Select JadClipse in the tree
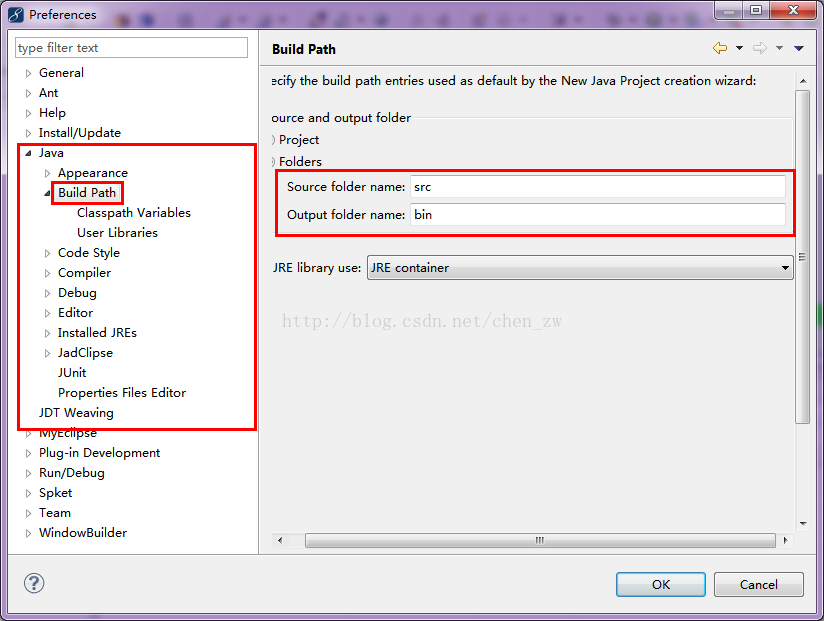This screenshot has height=621, width=824. click(85, 353)
